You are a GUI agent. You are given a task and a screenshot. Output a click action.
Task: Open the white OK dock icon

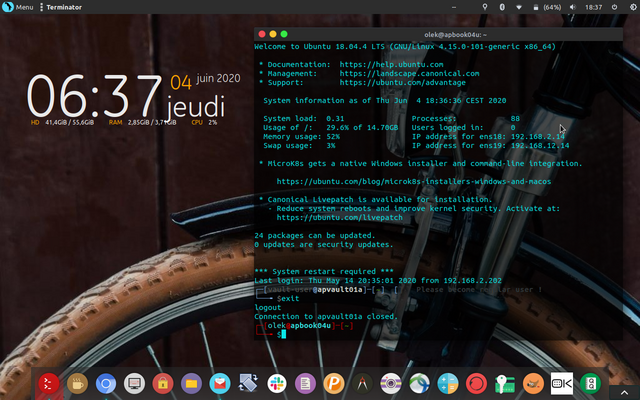(562, 384)
